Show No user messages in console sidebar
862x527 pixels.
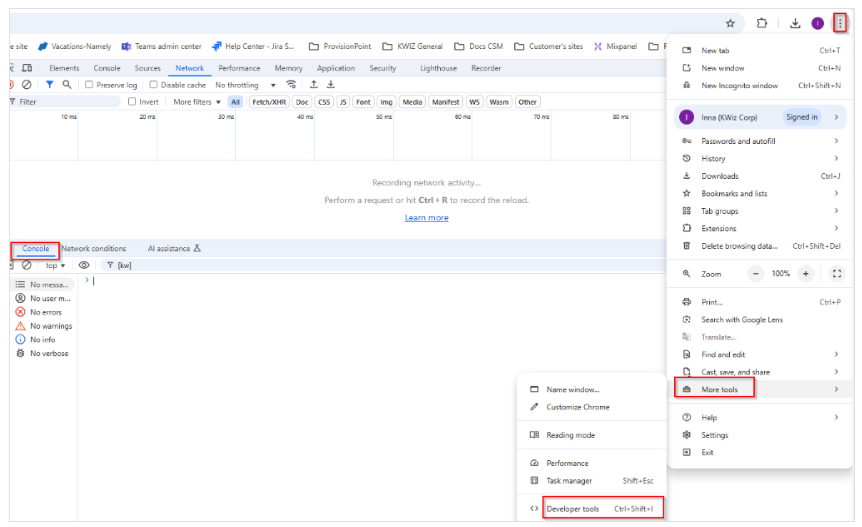43,298
